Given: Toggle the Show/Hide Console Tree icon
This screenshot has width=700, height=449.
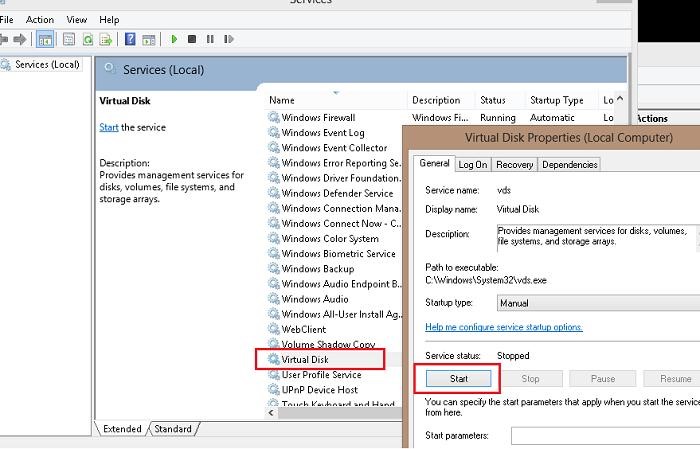Looking at the screenshot, I should click(45, 39).
